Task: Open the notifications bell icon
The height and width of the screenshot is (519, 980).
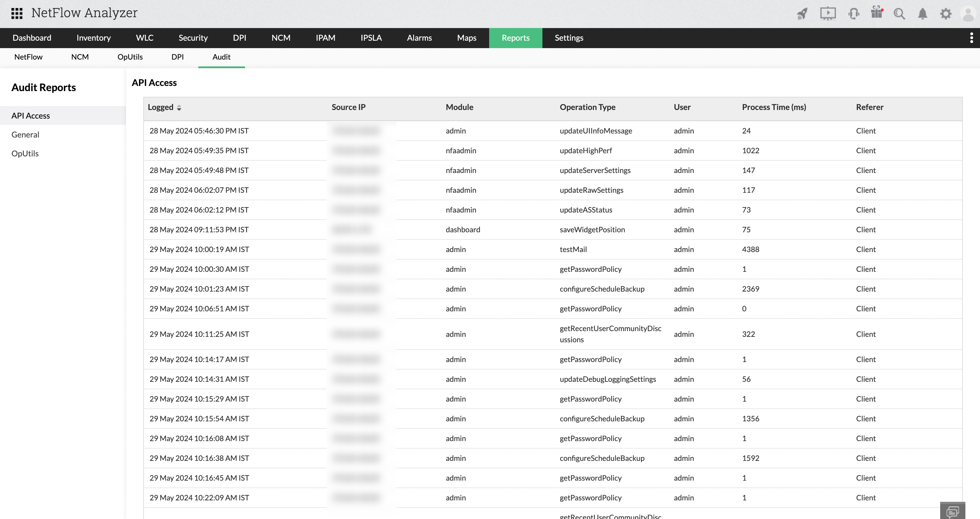Action: click(x=923, y=14)
